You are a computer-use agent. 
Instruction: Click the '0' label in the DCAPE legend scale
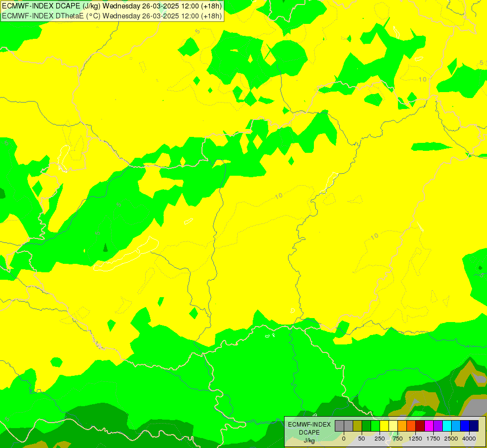(344, 439)
